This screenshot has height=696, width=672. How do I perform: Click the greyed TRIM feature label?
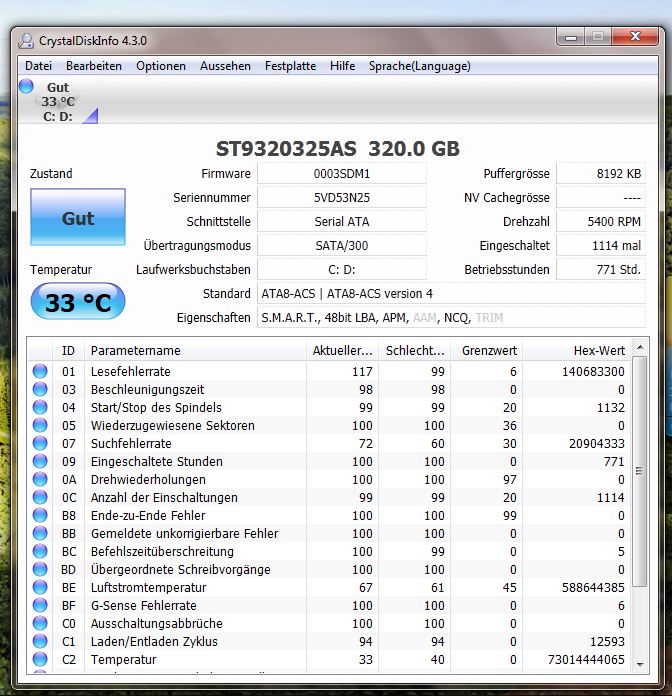(x=489, y=318)
